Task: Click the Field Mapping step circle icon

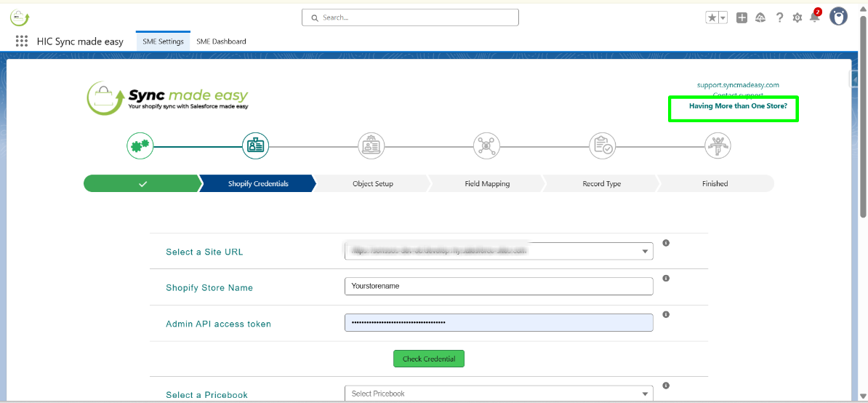Action: (x=487, y=146)
